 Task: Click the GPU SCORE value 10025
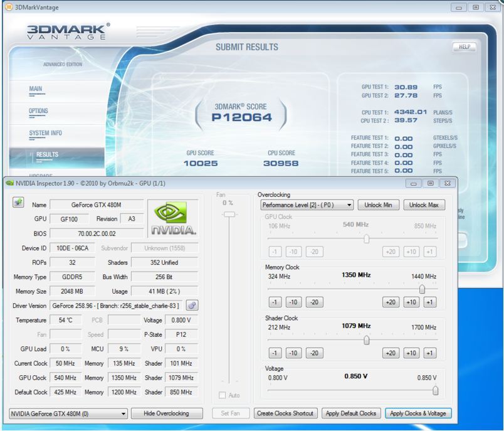201,163
